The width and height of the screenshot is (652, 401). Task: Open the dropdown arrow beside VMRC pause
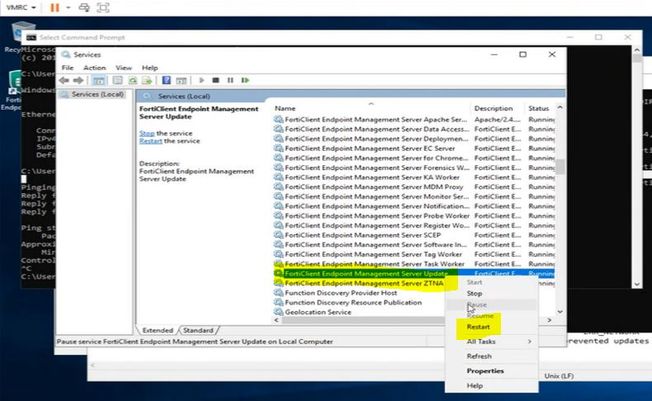[68, 7]
